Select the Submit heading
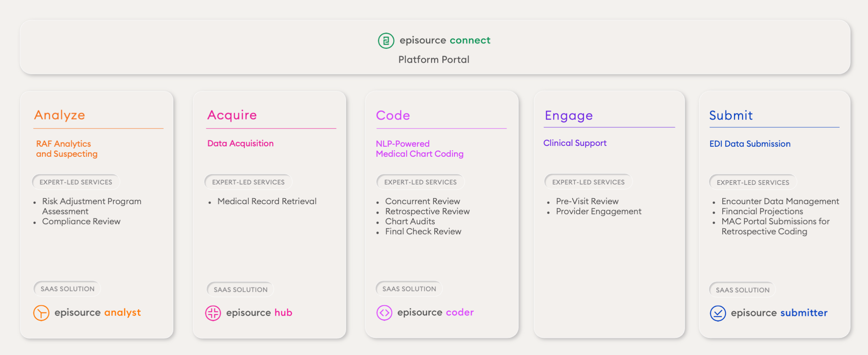868x355 pixels. click(x=730, y=115)
